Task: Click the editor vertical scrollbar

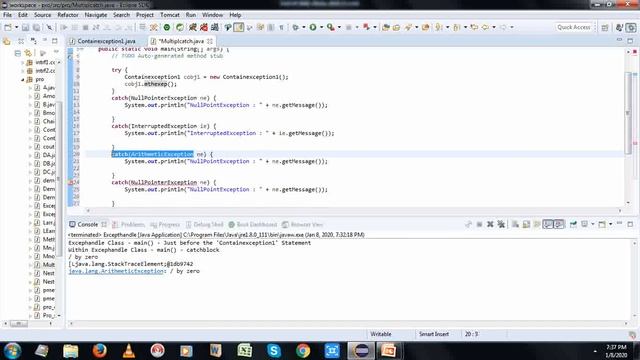Action: (628, 113)
